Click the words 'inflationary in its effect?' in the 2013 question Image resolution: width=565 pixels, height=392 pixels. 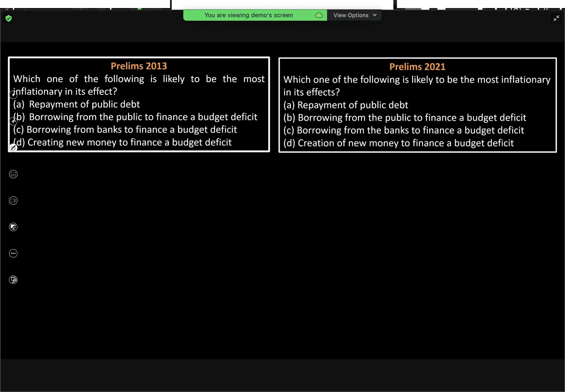65,91
